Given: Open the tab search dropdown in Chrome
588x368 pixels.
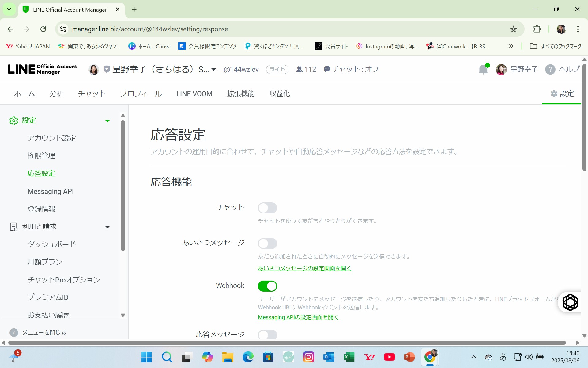Looking at the screenshot, I should (x=9, y=9).
